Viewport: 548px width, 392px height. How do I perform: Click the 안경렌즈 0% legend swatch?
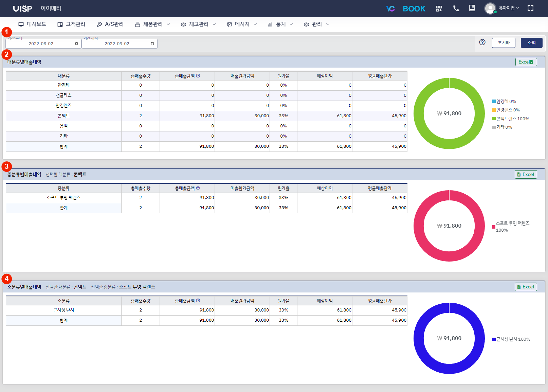pyautogui.click(x=494, y=110)
